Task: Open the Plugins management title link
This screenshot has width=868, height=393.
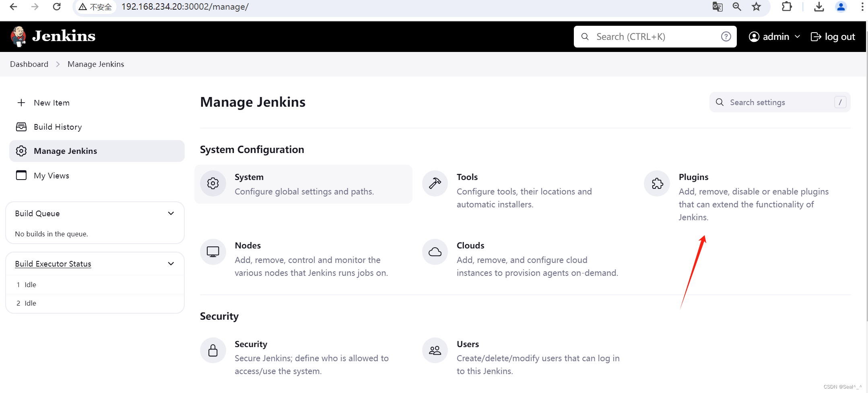Action: (693, 177)
